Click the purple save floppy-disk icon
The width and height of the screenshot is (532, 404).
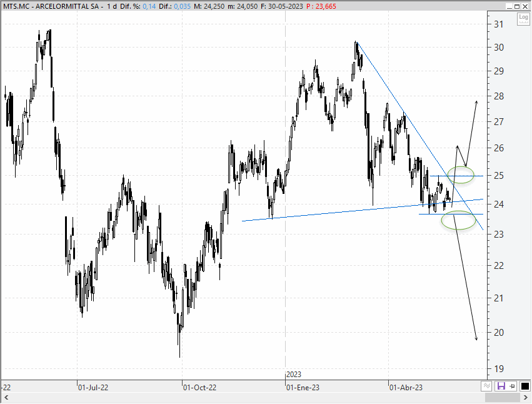501,386
